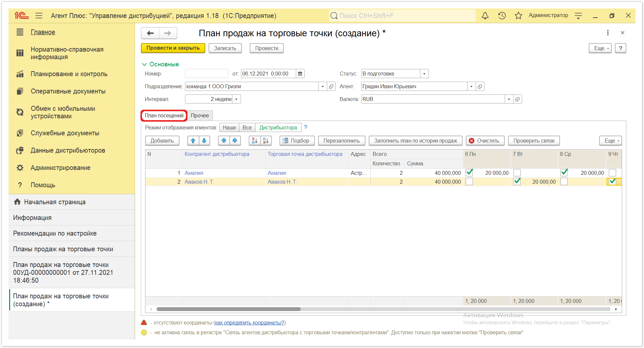This screenshot has width=644, height=348.
Task: Go back with left arrow button
Action: pos(150,33)
